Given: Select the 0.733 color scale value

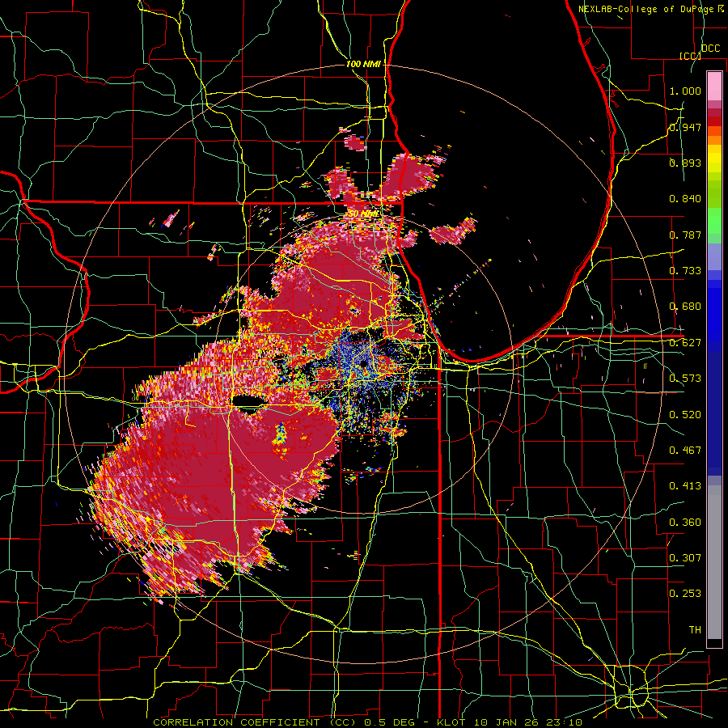Looking at the screenshot, I should pos(685,271).
